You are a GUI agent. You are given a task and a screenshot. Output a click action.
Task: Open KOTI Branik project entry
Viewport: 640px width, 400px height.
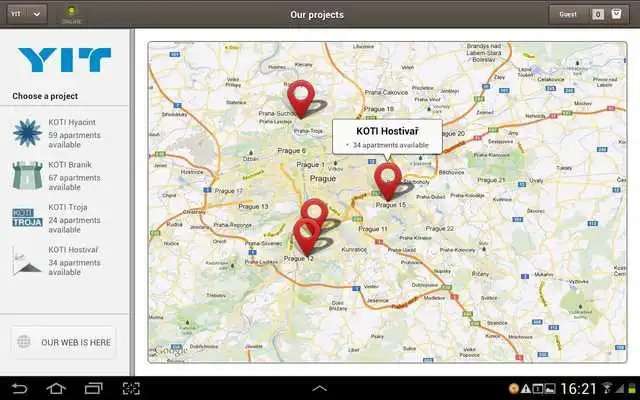point(64,176)
